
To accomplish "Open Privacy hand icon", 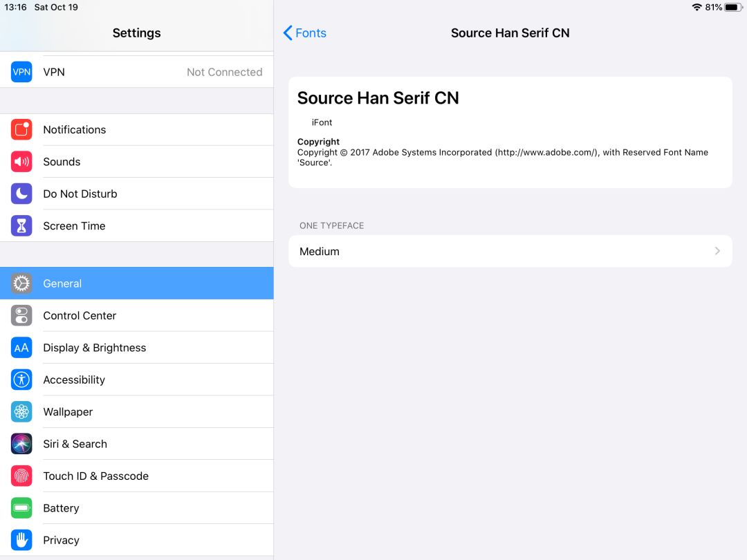I will tap(21, 540).
